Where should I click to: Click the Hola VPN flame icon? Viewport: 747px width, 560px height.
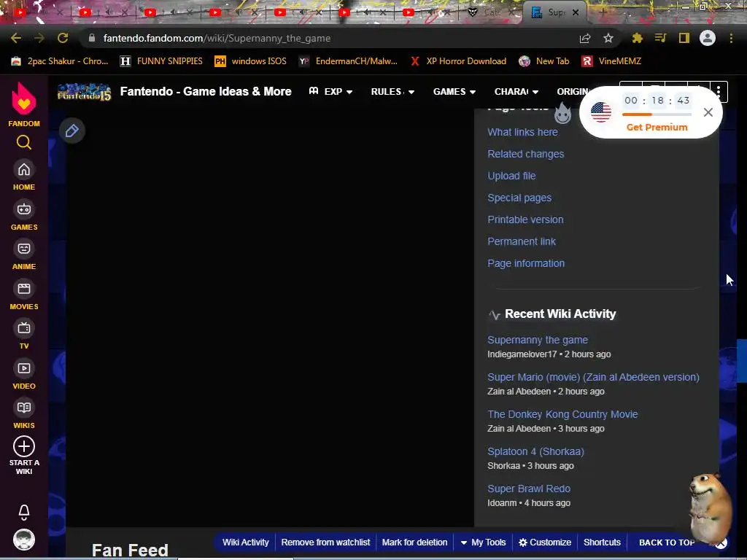tap(562, 113)
